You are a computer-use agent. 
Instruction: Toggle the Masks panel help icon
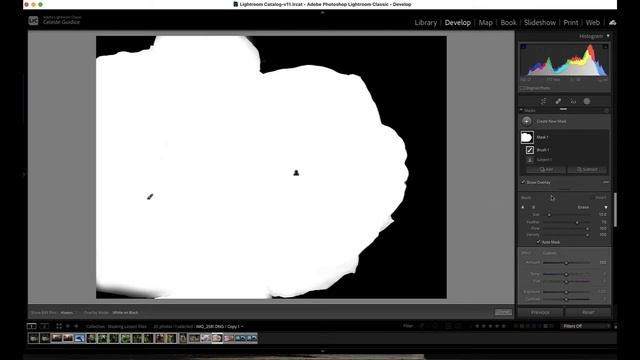606,110
